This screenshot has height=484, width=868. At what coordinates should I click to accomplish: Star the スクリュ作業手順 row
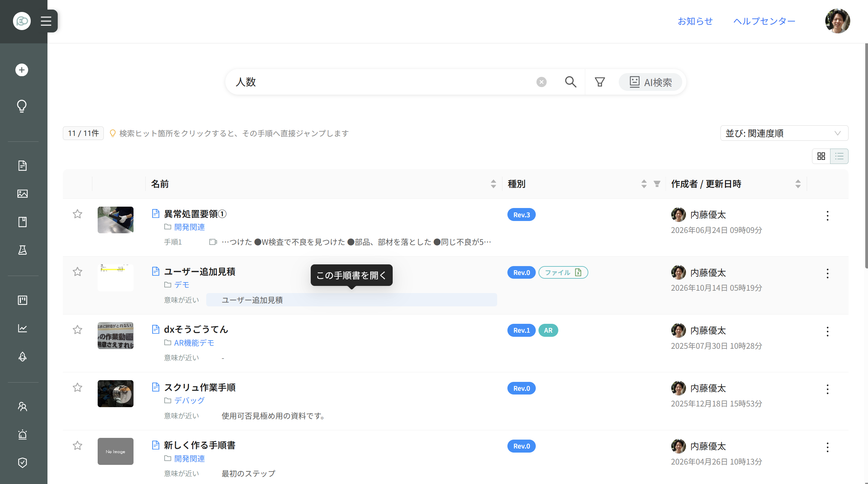(x=78, y=388)
